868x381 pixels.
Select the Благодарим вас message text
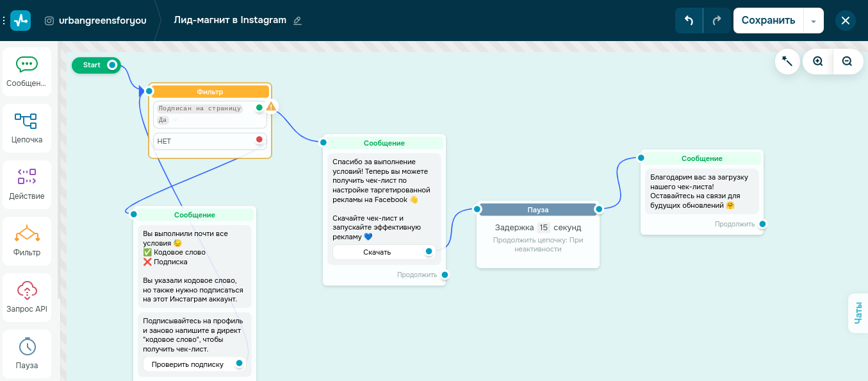[x=702, y=191]
